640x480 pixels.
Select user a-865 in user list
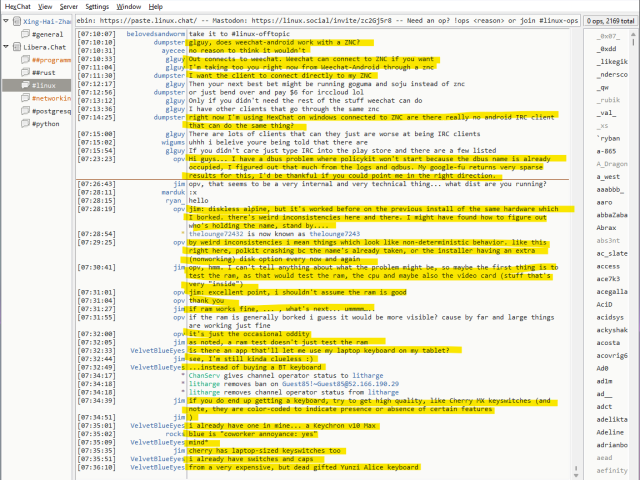click(606, 151)
